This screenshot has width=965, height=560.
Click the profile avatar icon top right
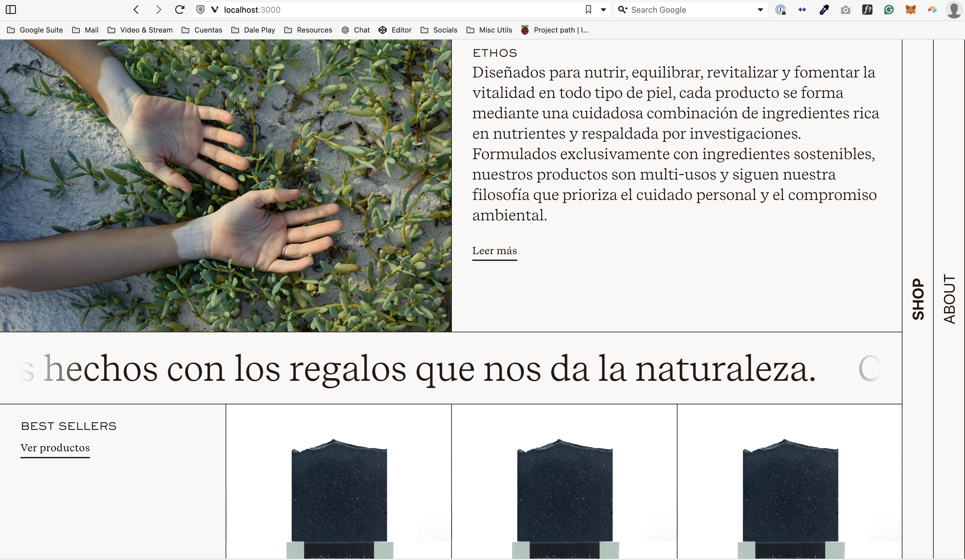954,9
